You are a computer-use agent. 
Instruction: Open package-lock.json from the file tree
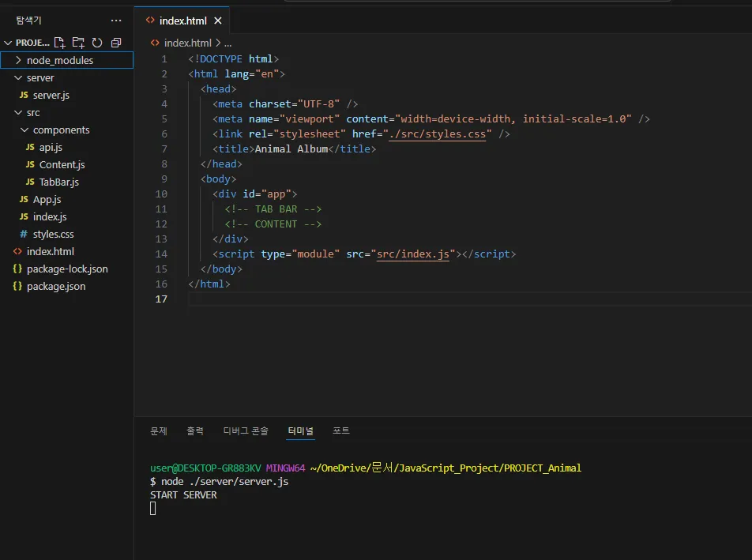67,269
